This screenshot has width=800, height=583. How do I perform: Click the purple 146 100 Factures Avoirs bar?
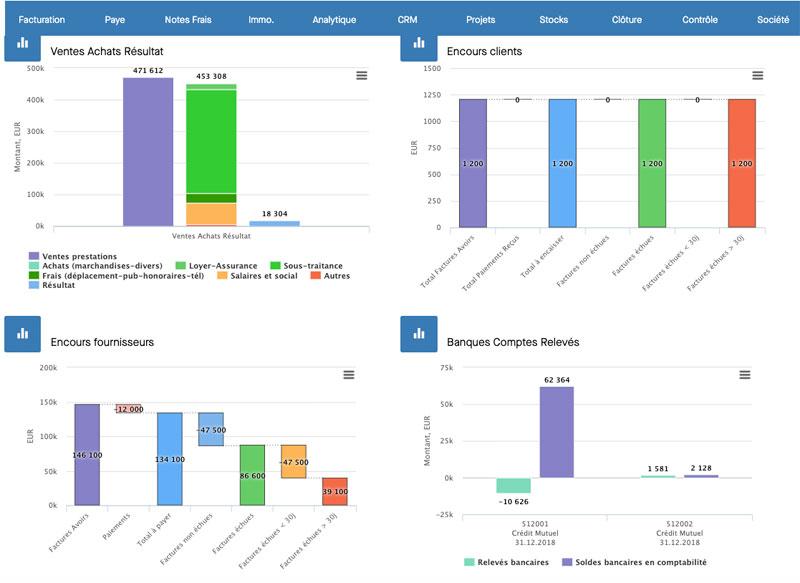[87, 454]
